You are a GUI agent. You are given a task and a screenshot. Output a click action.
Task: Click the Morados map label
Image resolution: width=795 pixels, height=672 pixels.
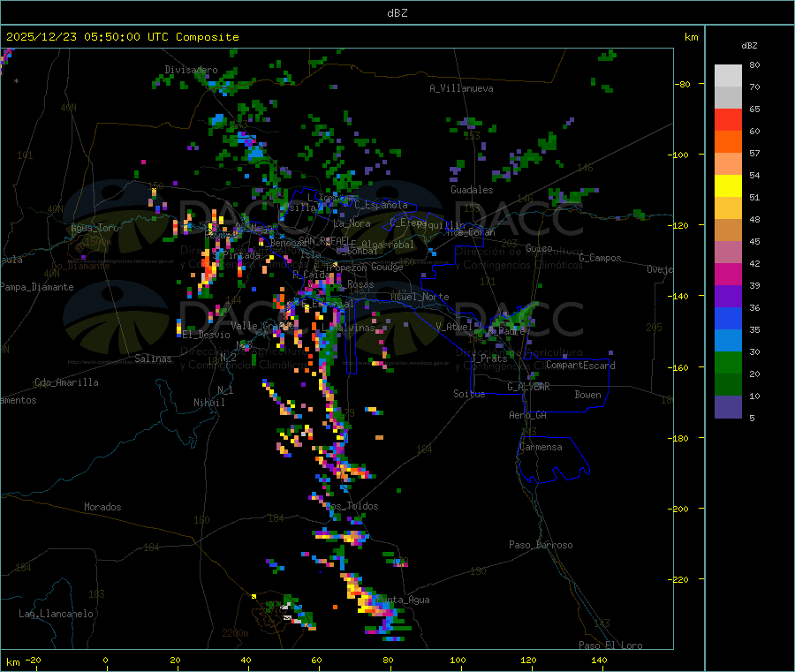(x=102, y=507)
